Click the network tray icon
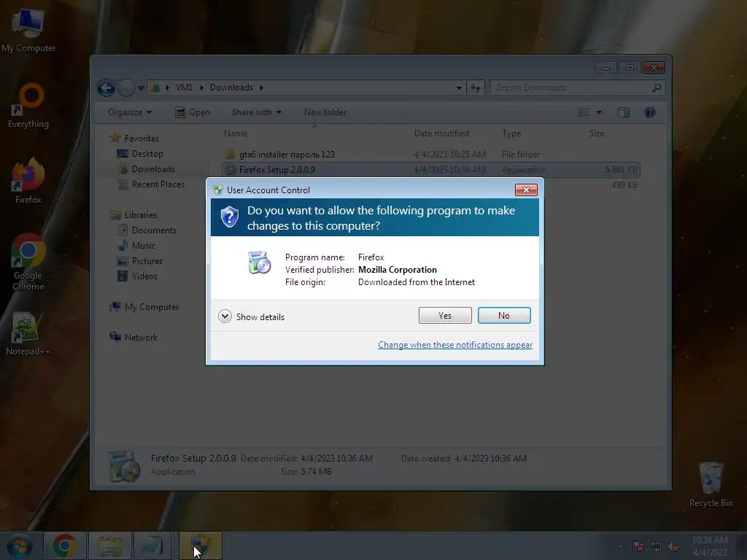This screenshot has width=747, height=560. click(656, 547)
